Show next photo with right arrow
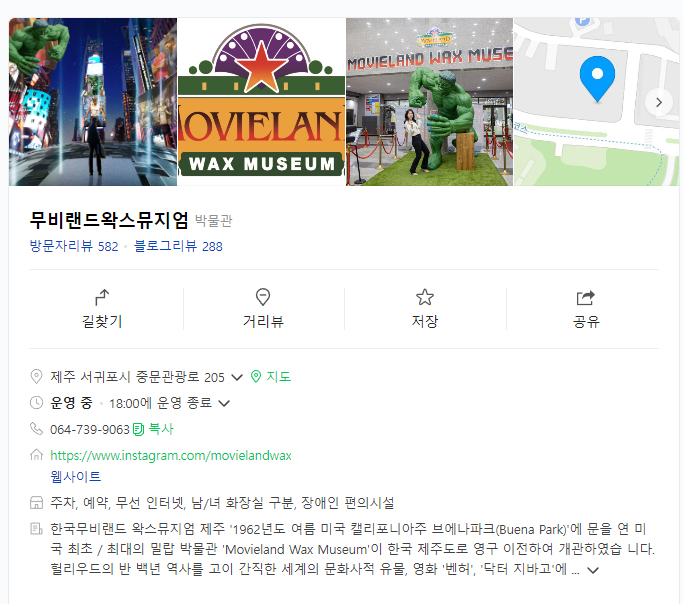Screen dimensions: 683x604 [x=659, y=102]
